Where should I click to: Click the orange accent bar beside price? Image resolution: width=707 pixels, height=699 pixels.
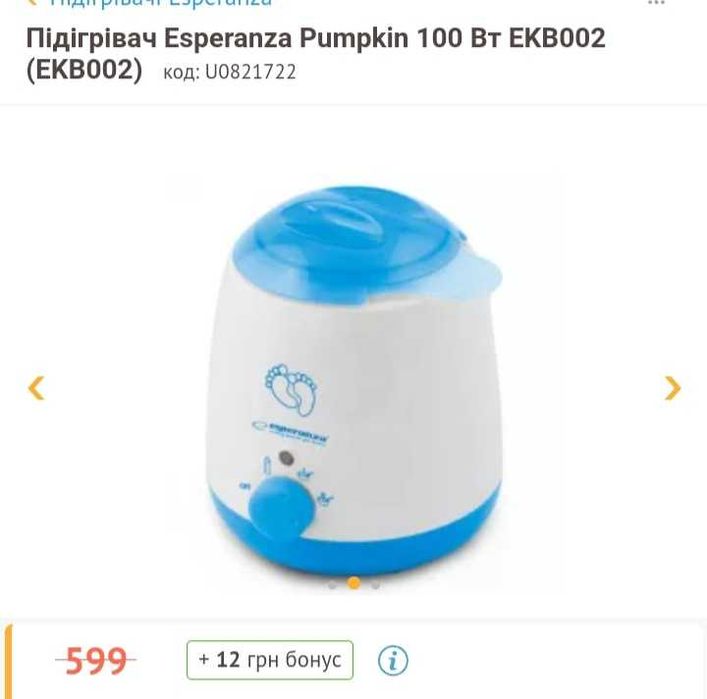(8, 662)
